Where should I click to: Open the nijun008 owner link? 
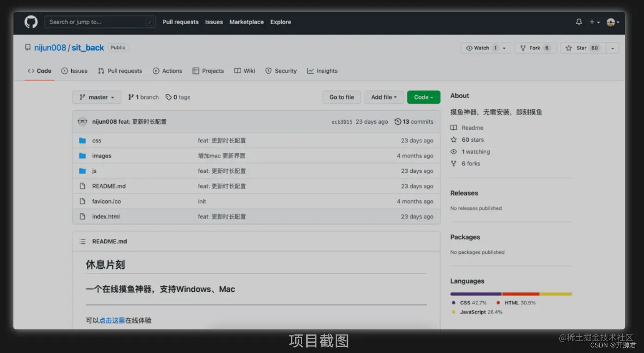click(50, 48)
